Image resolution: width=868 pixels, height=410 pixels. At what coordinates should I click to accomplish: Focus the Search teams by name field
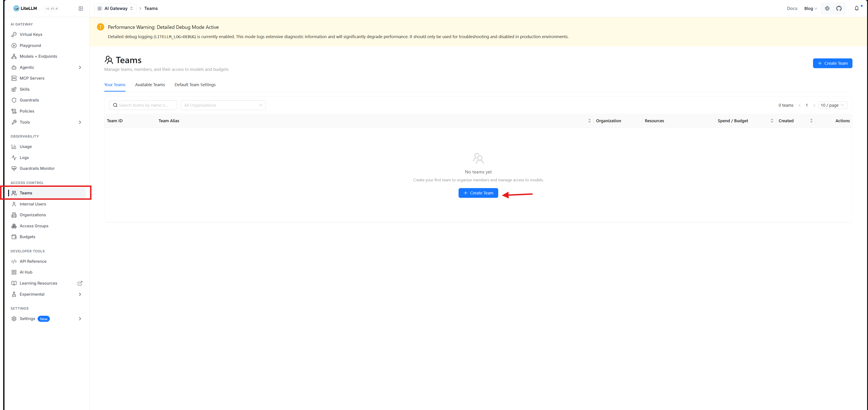pyautogui.click(x=143, y=105)
